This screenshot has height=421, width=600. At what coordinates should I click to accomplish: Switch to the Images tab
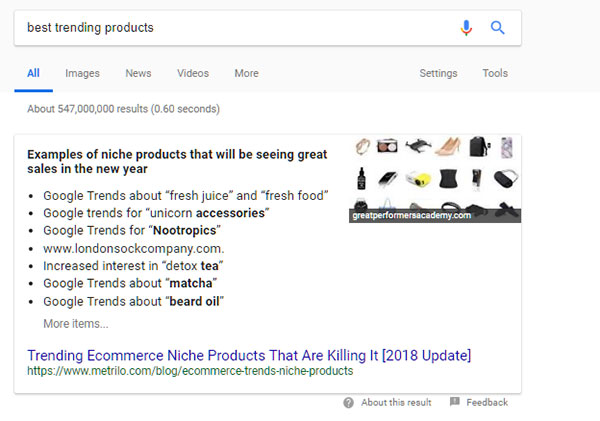[x=82, y=73]
